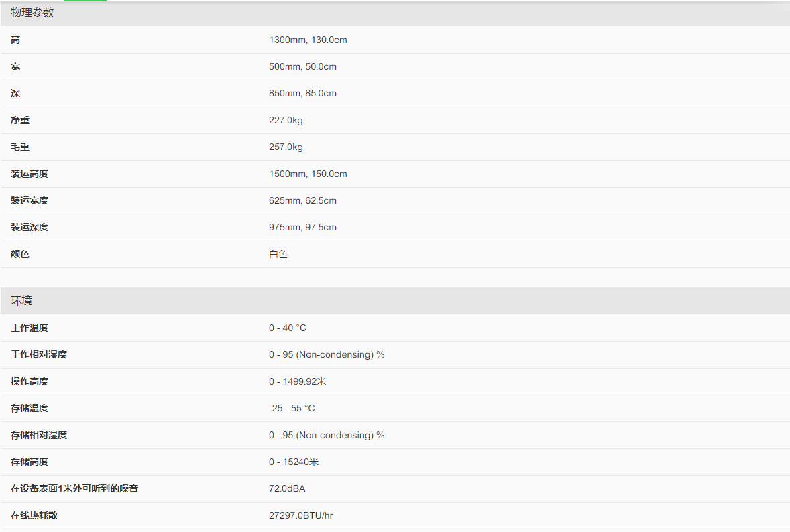
Task: Click the 装运深度 row label
Action: point(30,228)
